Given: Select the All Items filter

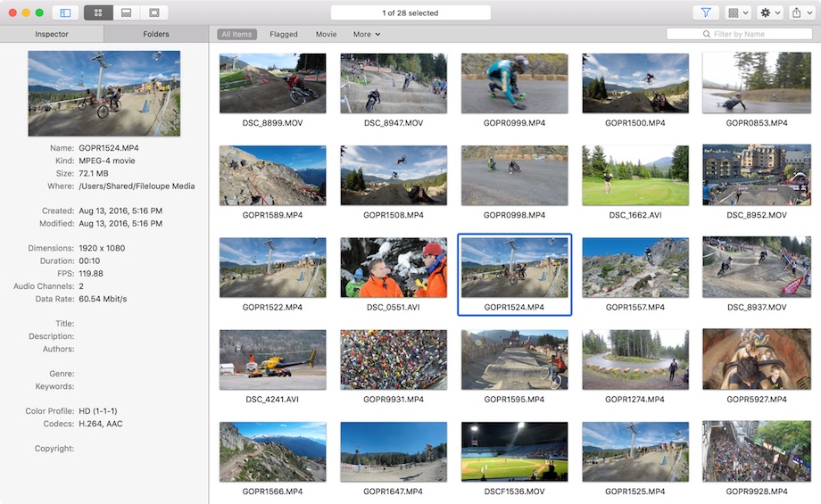Looking at the screenshot, I should (x=236, y=34).
